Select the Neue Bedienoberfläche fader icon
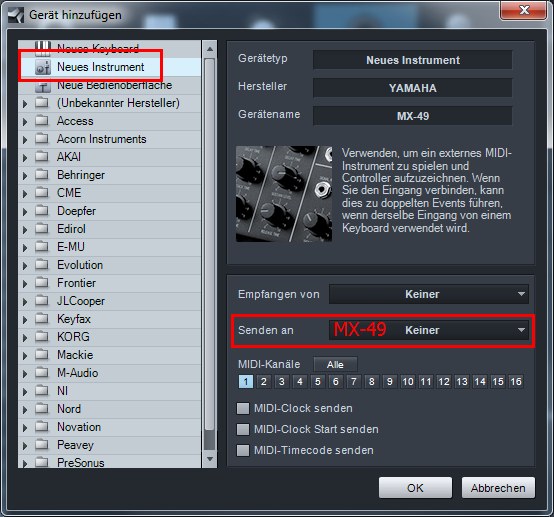The width and height of the screenshot is (554, 517). [43, 86]
